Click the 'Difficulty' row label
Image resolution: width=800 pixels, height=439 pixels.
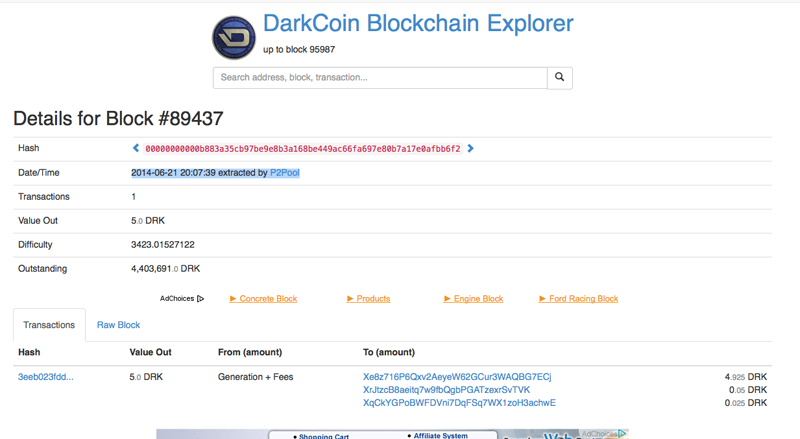pyautogui.click(x=35, y=245)
